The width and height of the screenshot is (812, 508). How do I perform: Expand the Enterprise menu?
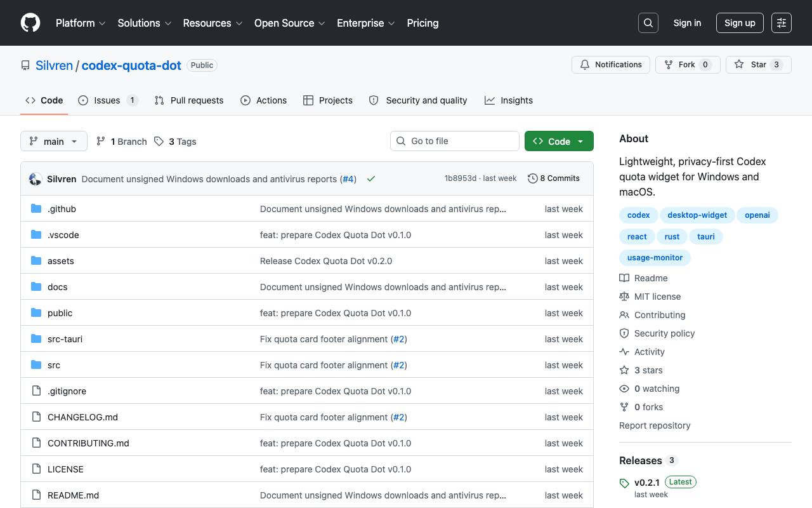click(366, 23)
